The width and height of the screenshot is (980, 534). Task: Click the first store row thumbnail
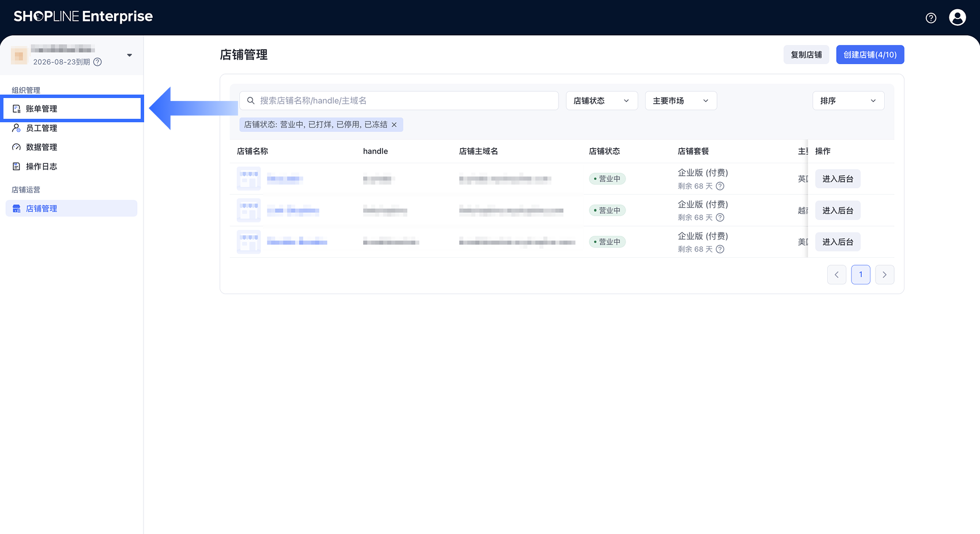click(x=249, y=179)
